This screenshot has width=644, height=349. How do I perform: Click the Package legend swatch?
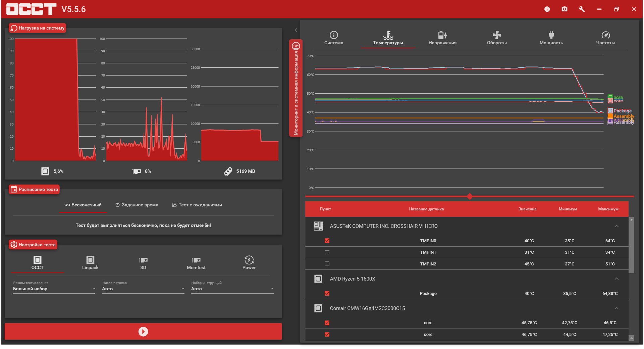coord(610,111)
